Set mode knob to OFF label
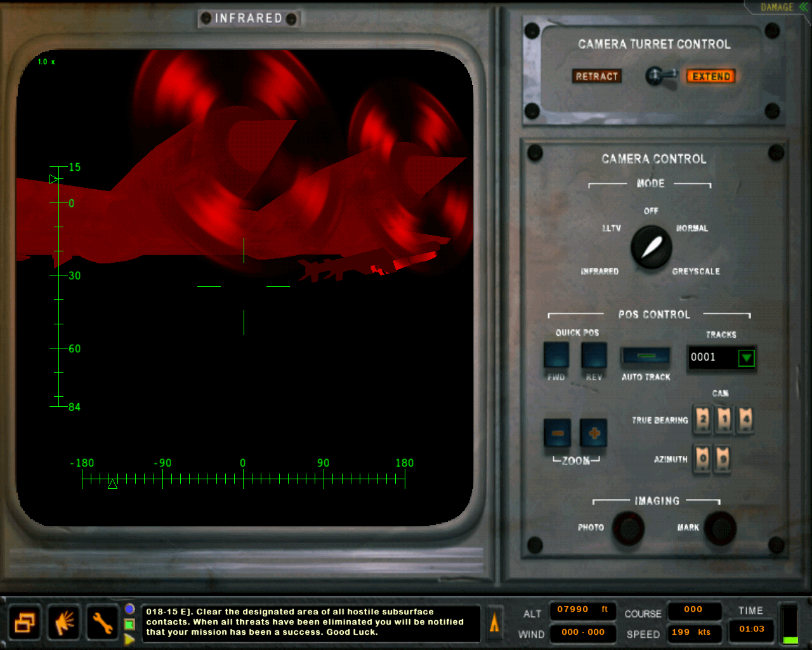This screenshot has height=650, width=812. pos(651,211)
